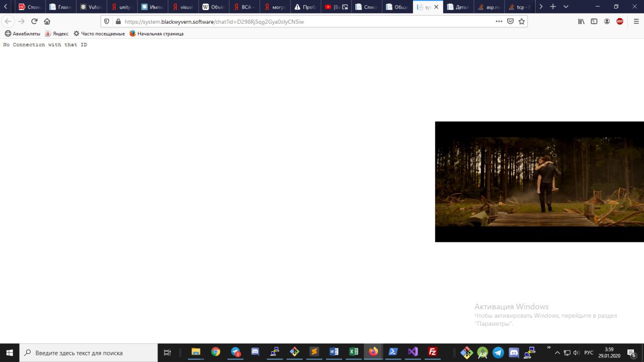Switch to the YouTube video tab
The width and height of the screenshot is (644, 362).
point(337,7)
